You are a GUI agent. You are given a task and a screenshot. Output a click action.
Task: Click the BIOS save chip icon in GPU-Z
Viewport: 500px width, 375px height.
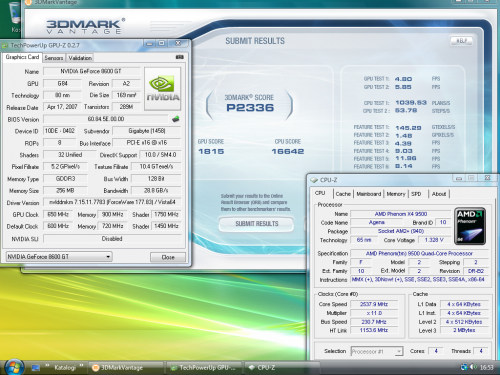176,119
